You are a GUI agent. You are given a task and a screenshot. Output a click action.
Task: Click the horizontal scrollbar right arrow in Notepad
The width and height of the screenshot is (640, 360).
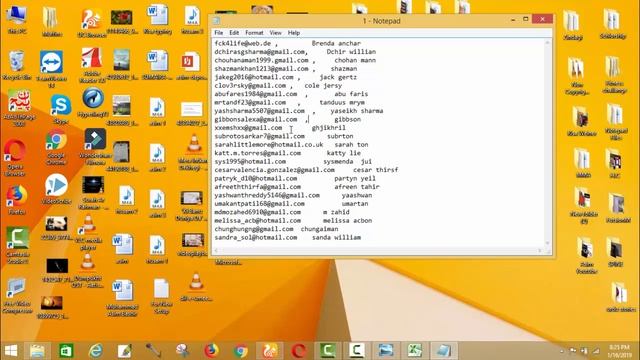tap(540, 250)
